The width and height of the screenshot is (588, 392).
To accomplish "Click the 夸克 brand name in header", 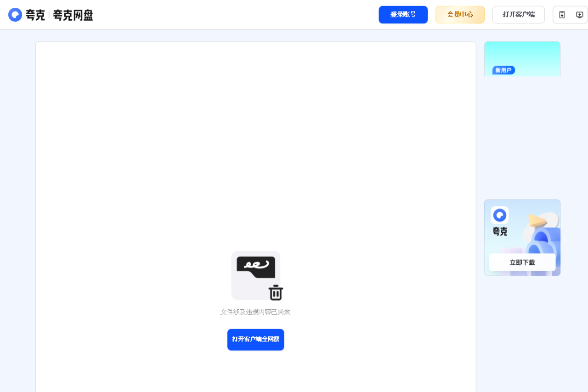I will 35,15.
